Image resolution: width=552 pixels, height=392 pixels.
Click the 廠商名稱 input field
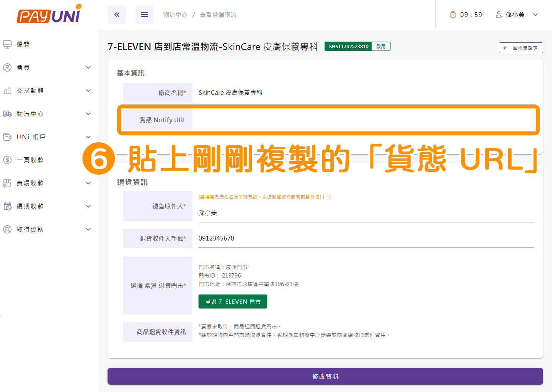366,93
